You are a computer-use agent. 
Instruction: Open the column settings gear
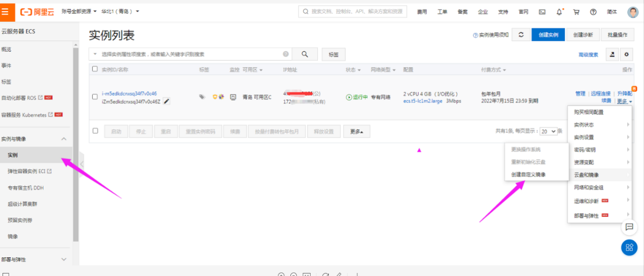(627, 55)
